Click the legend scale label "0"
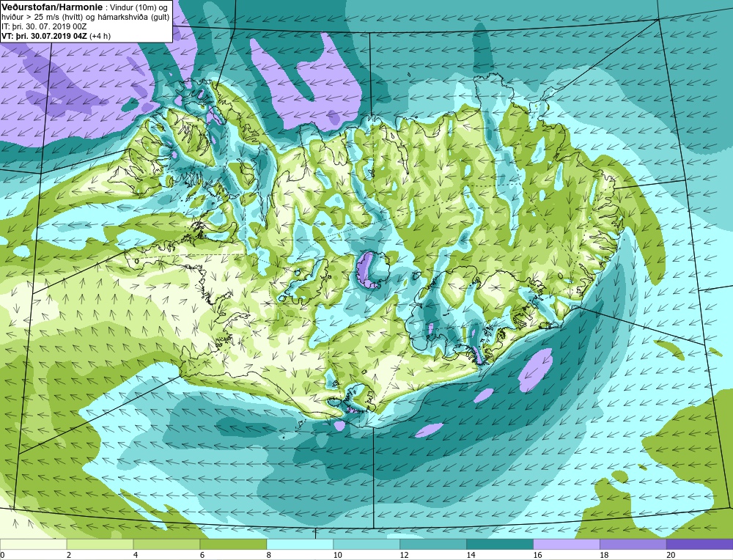The width and height of the screenshot is (733, 560). (3, 555)
